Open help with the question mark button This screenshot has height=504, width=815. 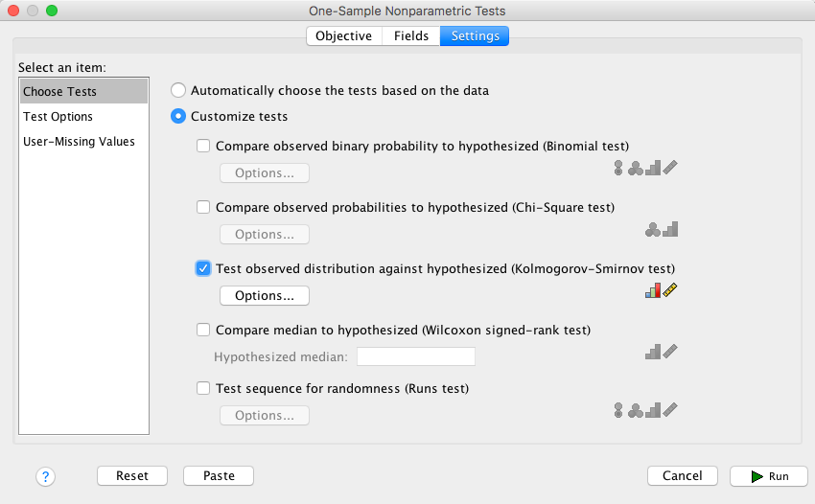coord(45,476)
